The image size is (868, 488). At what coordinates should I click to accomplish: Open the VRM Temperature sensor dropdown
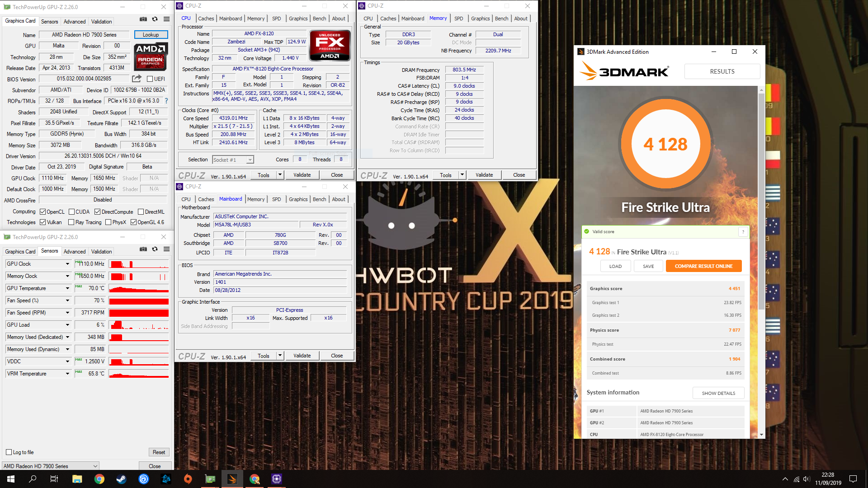[67, 374]
